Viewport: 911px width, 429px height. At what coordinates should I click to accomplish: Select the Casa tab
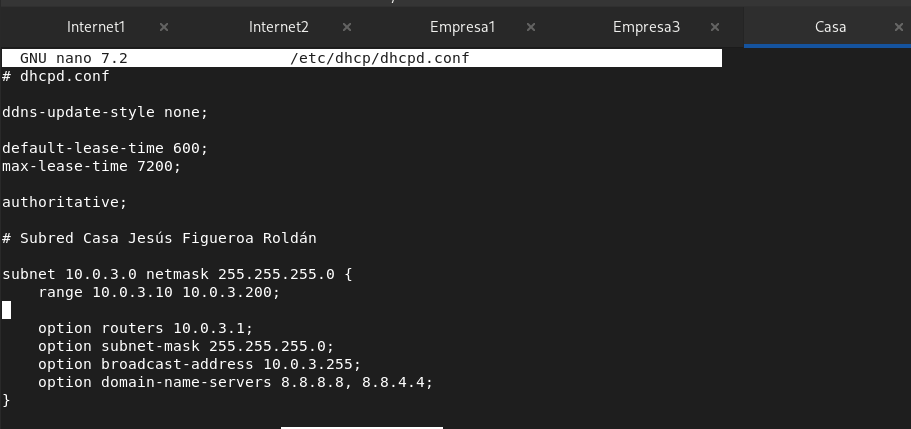coord(830,27)
